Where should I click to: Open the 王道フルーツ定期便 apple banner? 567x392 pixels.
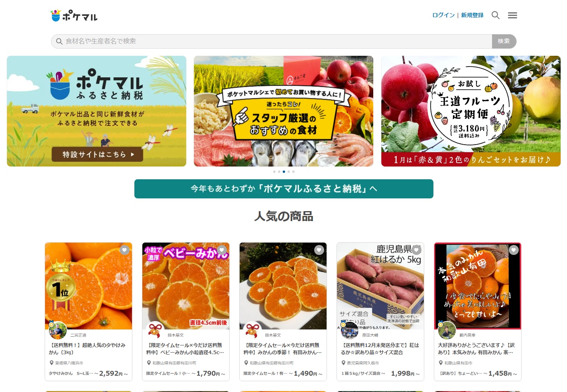(471, 111)
